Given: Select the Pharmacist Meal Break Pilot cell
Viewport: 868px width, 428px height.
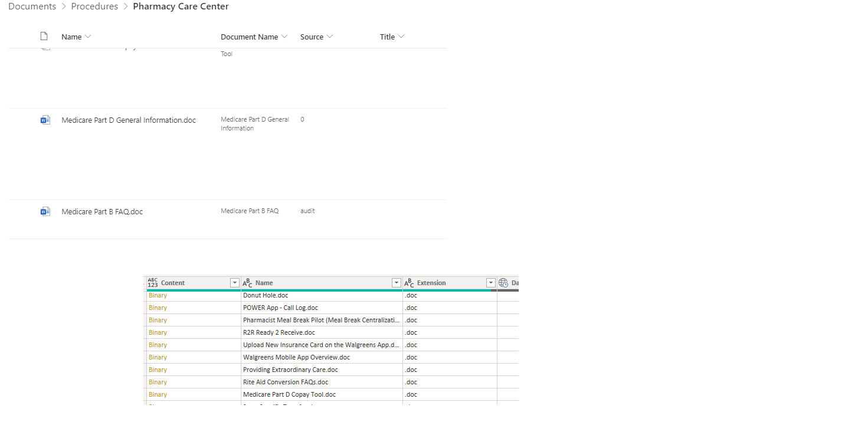Looking at the screenshot, I should pyautogui.click(x=322, y=320).
